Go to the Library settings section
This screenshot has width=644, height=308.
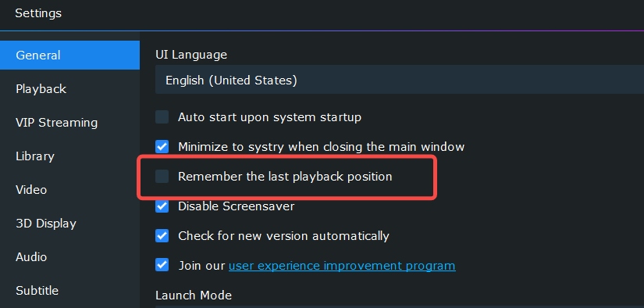pyautogui.click(x=69, y=156)
